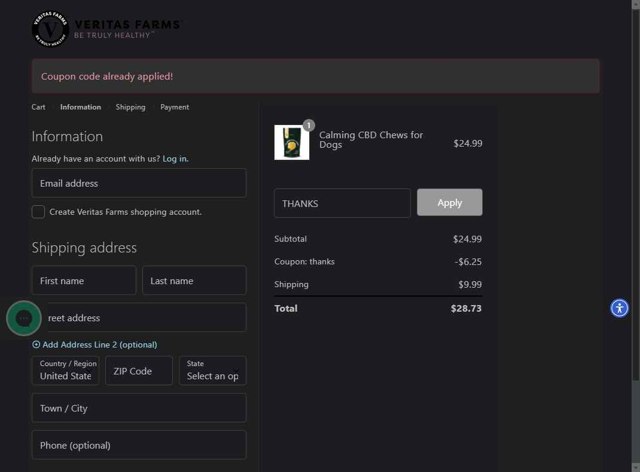Image resolution: width=640 pixels, height=472 pixels.
Task: Follow the Log in link
Action: [x=175, y=159]
